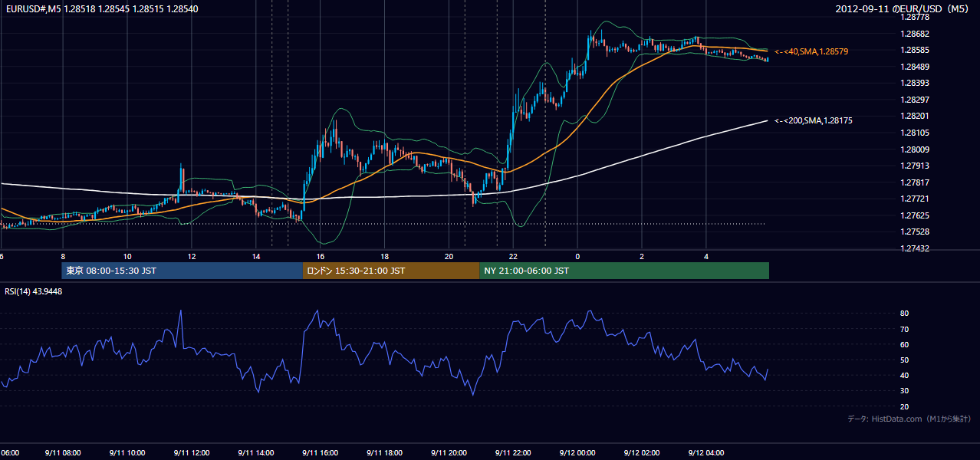Click the 1.28585 price axis value
This screenshot has height=460, width=980.
point(913,50)
